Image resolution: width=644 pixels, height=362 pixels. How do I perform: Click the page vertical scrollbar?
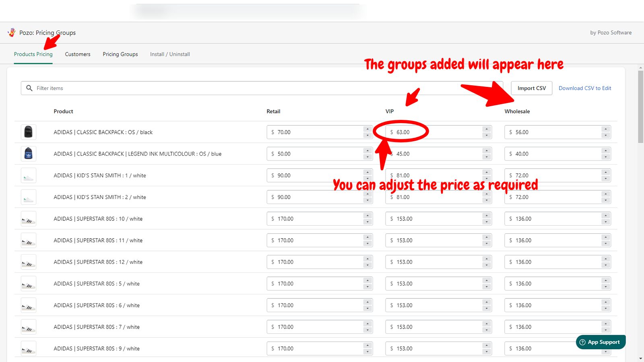(640, 107)
